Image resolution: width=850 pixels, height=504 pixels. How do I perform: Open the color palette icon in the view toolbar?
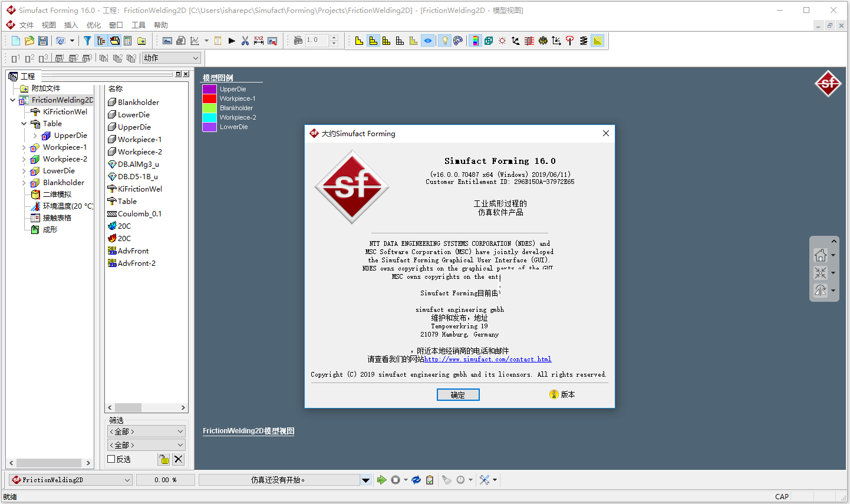pos(458,41)
